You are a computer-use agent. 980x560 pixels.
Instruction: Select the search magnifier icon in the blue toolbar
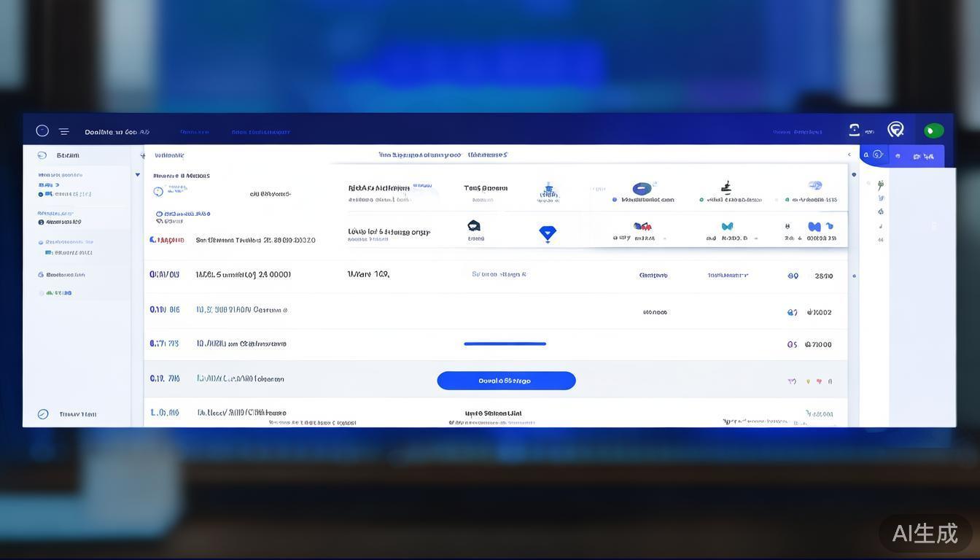coord(866,154)
